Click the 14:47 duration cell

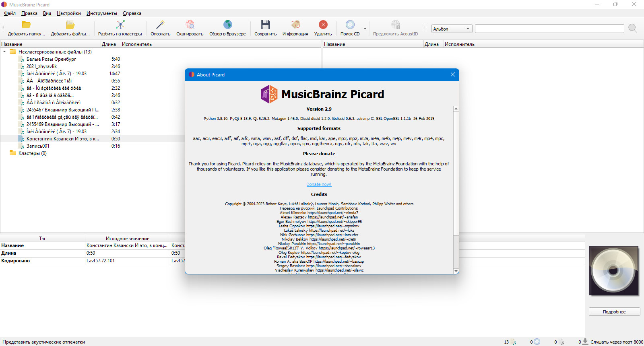[x=115, y=74]
